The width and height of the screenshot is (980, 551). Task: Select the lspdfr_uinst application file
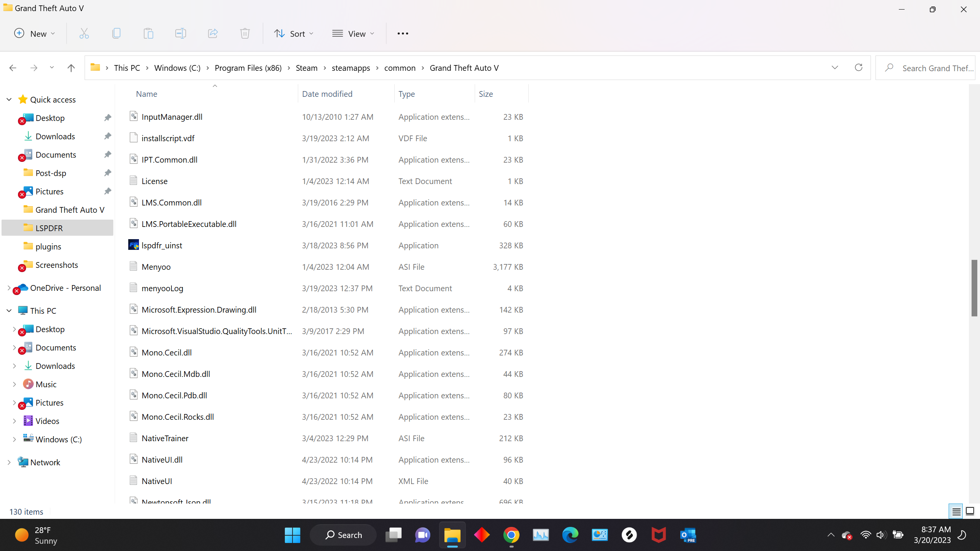(162, 245)
